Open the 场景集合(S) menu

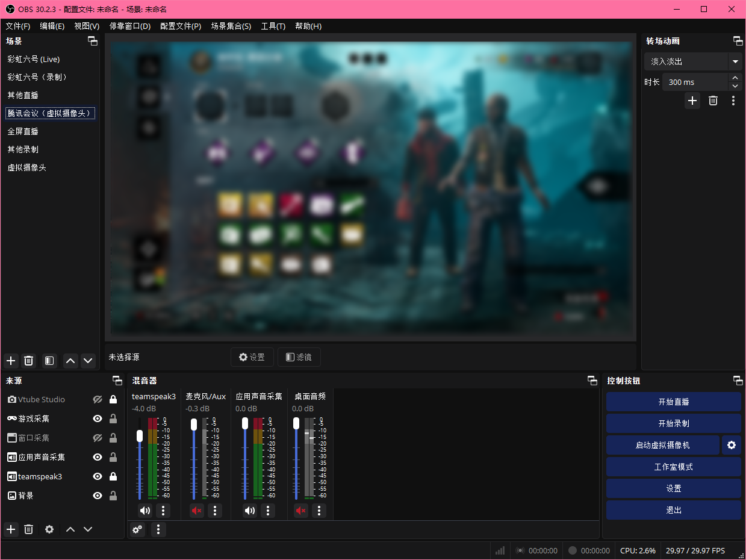pos(231,26)
